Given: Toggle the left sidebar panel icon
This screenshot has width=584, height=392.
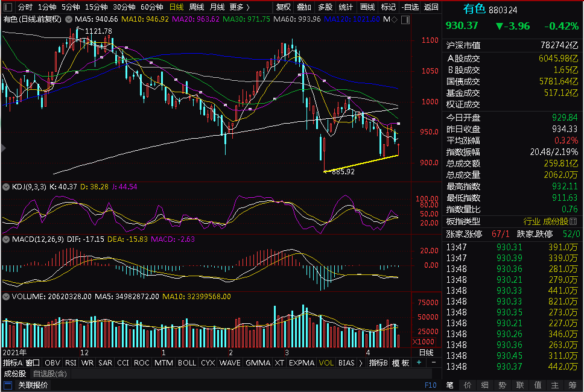Looking at the screenshot, I should [7, 7].
